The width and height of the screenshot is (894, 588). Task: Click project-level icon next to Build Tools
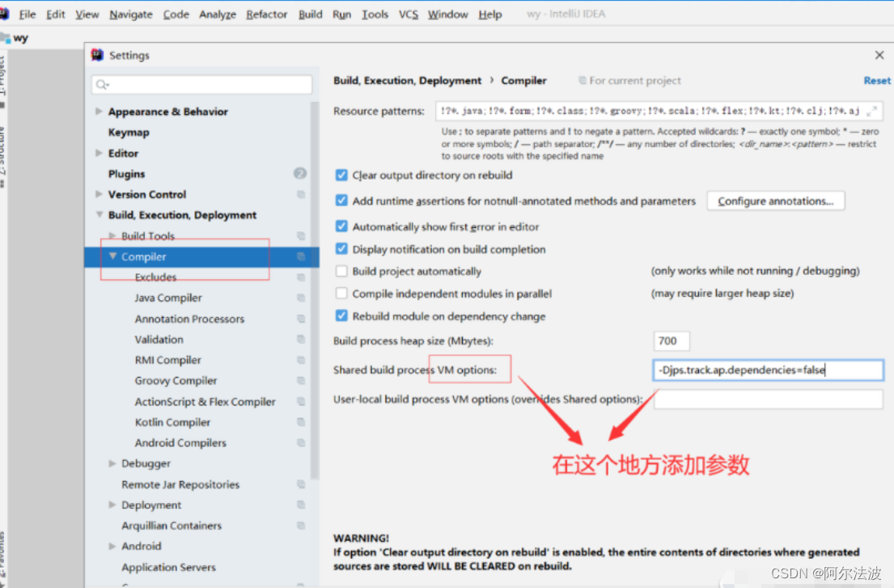[x=301, y=236]
